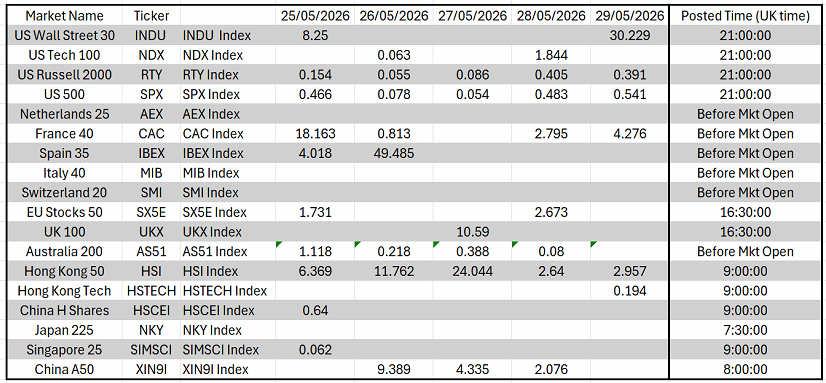Screen dimensions: 826x383
Task: Click the 10.59 value for UKX
Action: (x=473, y=232)
